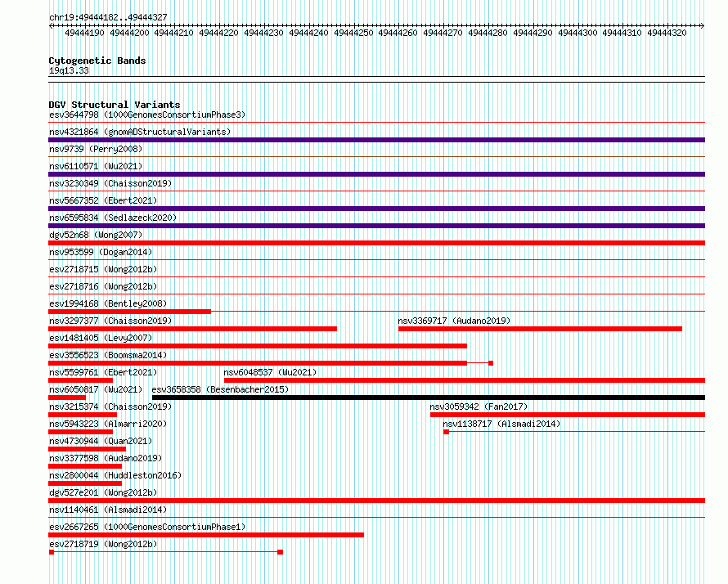The height and width of the screenshot is (584, 728).
Task: Select the nsv3369717 red feature bar
Action: [540, 329]
